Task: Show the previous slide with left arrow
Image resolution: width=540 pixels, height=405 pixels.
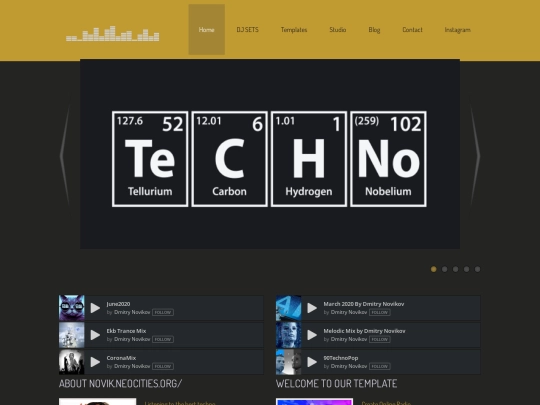Action: click(65, 156)
